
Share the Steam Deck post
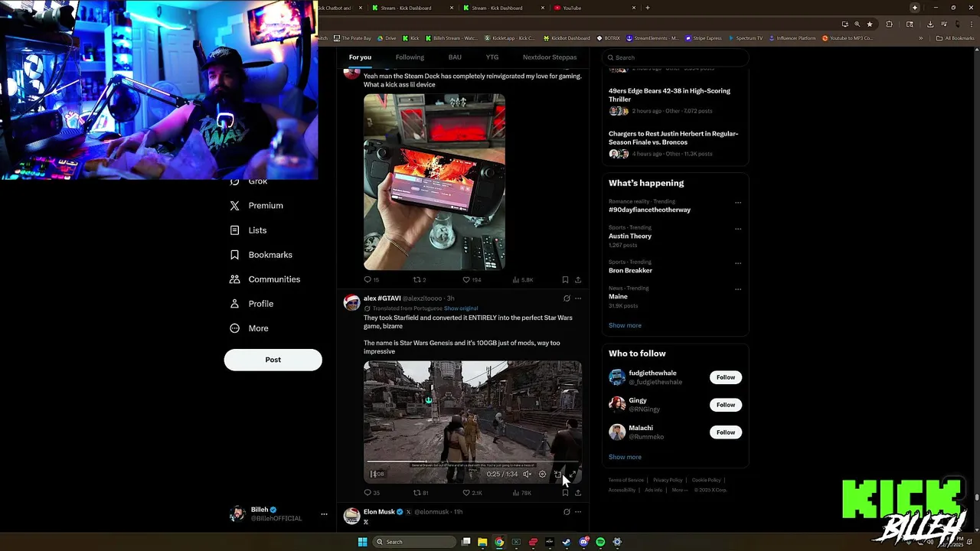click(578, 280)
